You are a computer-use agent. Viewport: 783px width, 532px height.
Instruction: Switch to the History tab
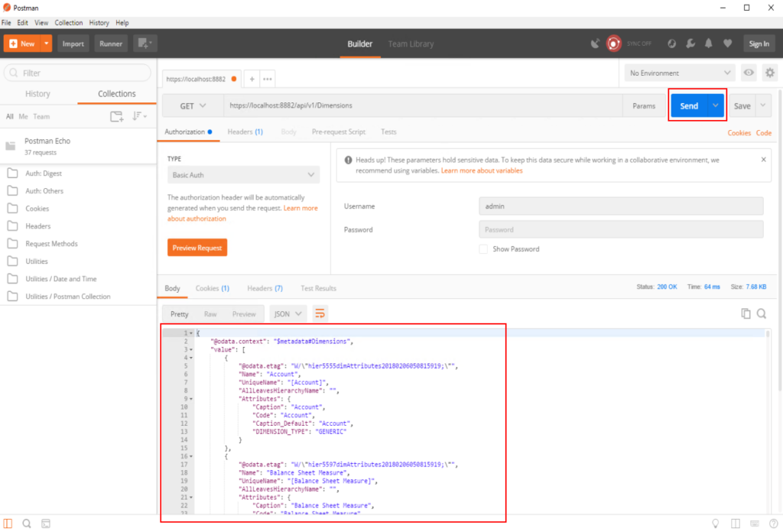(37, 94)
